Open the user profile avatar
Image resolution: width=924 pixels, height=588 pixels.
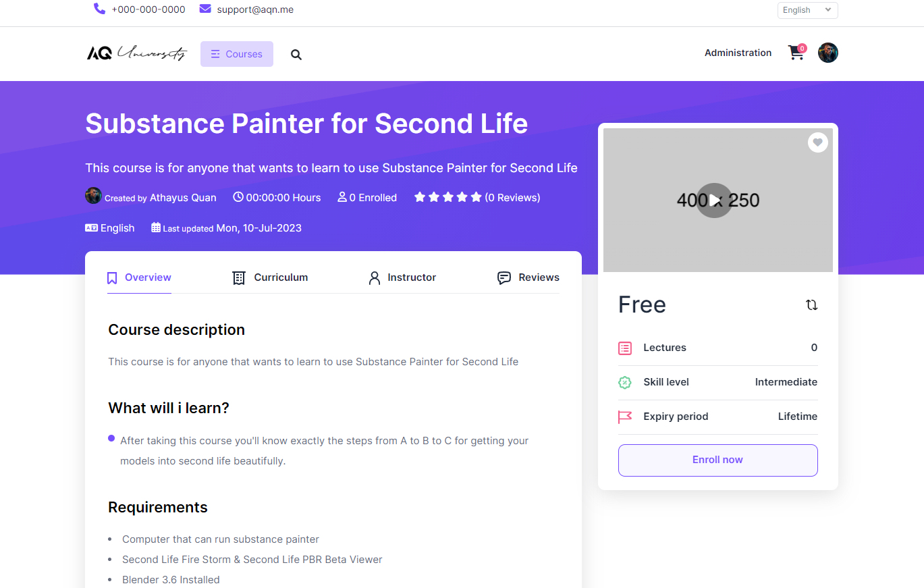click(828, 53)
